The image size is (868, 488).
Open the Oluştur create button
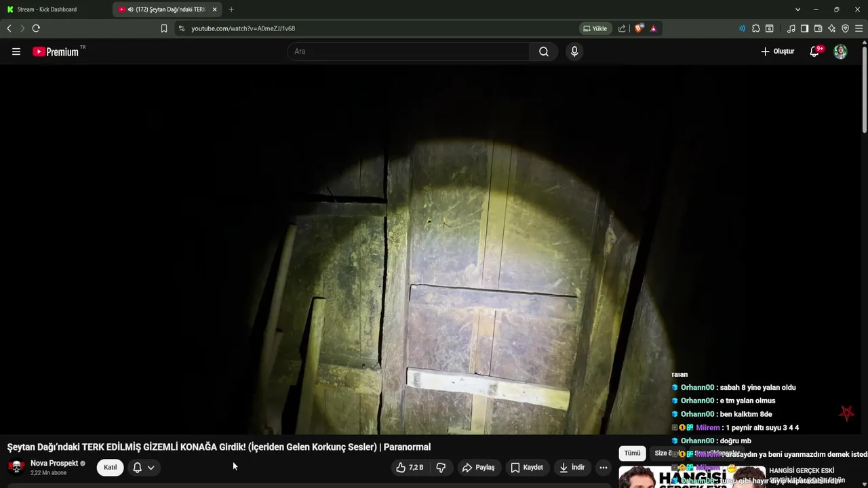[x=777, y=52]
